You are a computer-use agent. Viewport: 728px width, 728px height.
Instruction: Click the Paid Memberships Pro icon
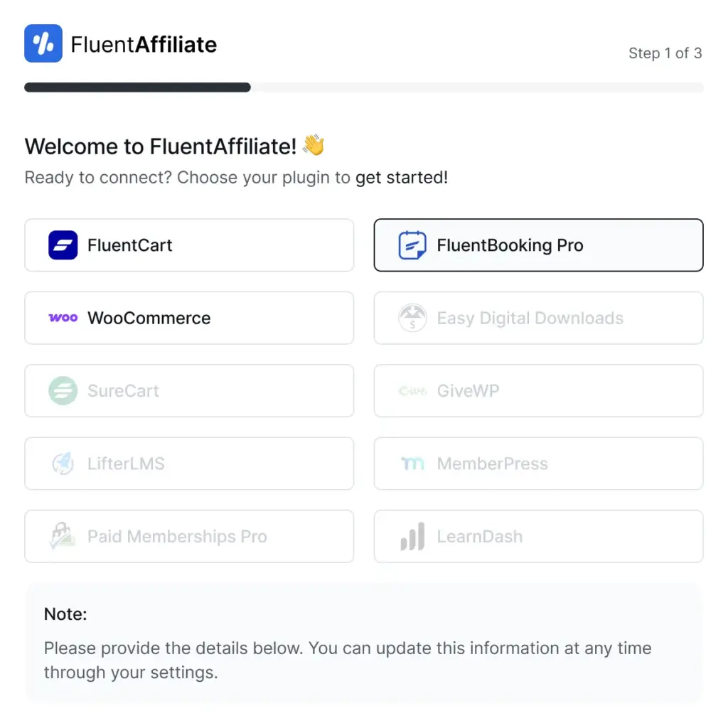[x=63, y=536]
